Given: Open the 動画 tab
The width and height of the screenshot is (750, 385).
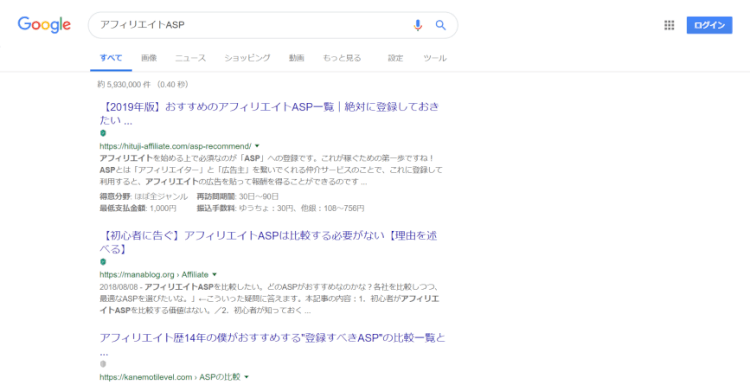Looking at the screenshot, I should point(297,58).
